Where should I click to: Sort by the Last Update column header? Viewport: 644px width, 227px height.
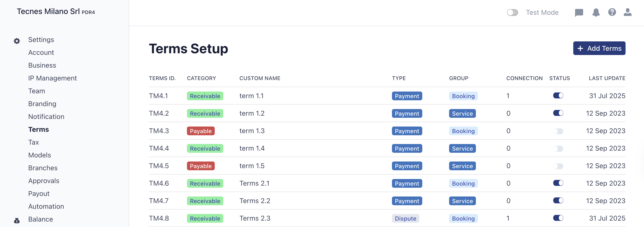(x=607, y=78)
